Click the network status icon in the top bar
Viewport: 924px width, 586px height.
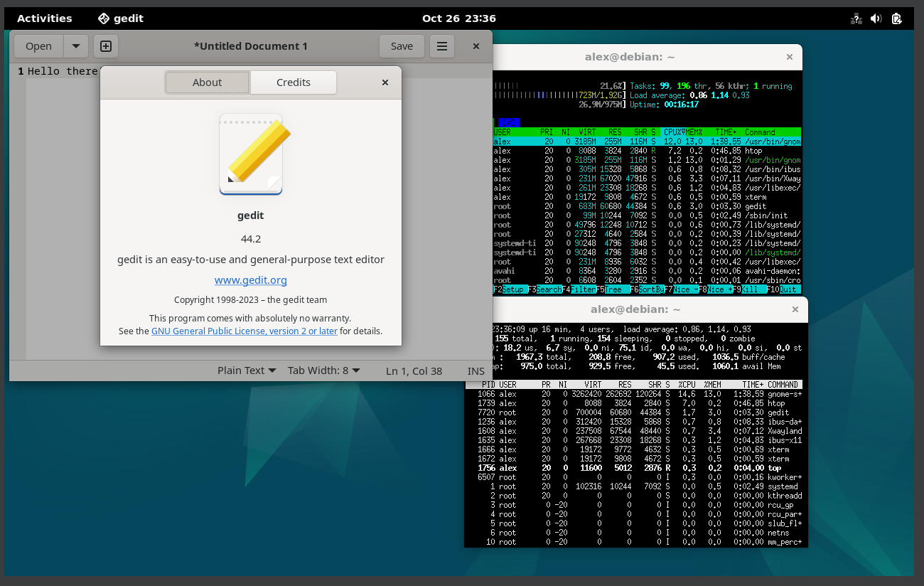click(855, 18)
